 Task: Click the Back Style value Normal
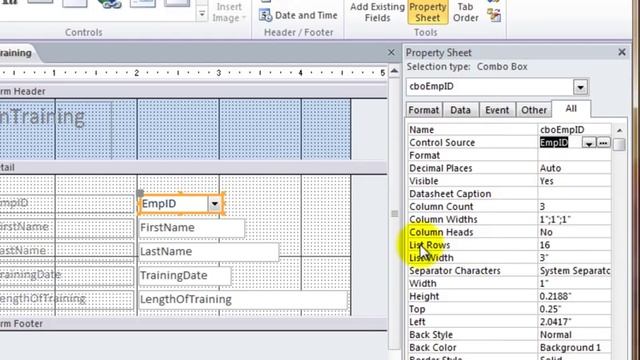pyautogui.click(x=574, y=335)
